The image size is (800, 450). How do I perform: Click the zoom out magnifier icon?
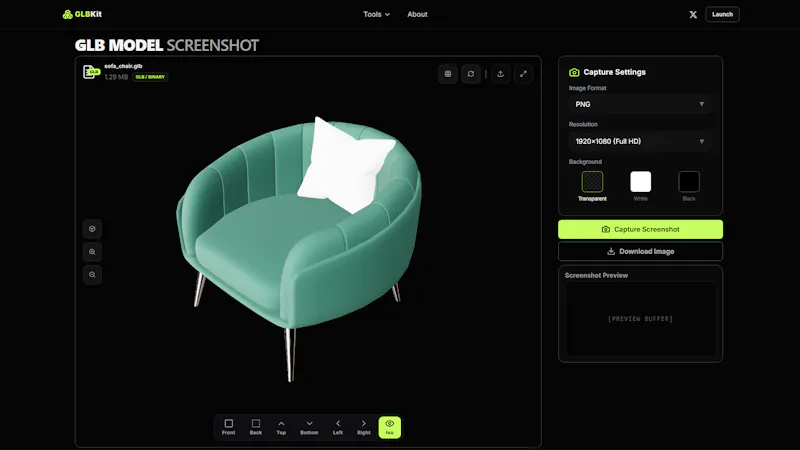92,275
